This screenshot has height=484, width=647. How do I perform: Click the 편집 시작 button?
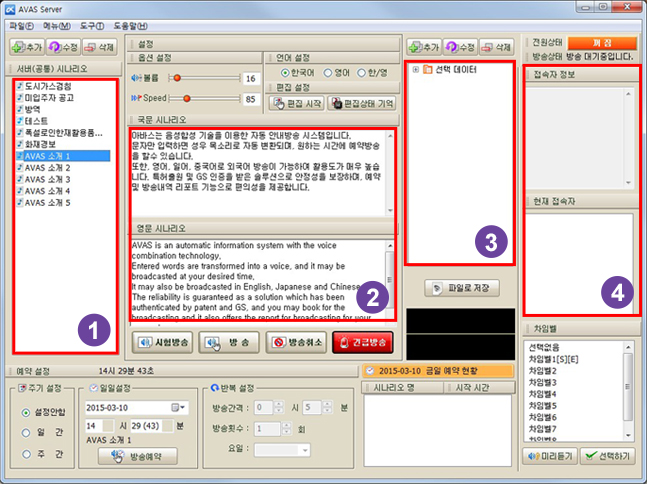point(297,103)
